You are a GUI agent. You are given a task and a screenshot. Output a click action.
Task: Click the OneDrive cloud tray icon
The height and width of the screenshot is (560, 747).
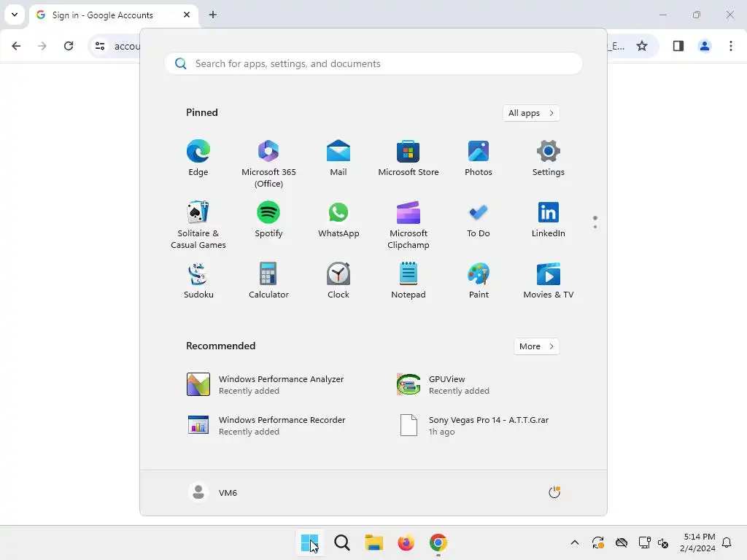coord(622,542)
